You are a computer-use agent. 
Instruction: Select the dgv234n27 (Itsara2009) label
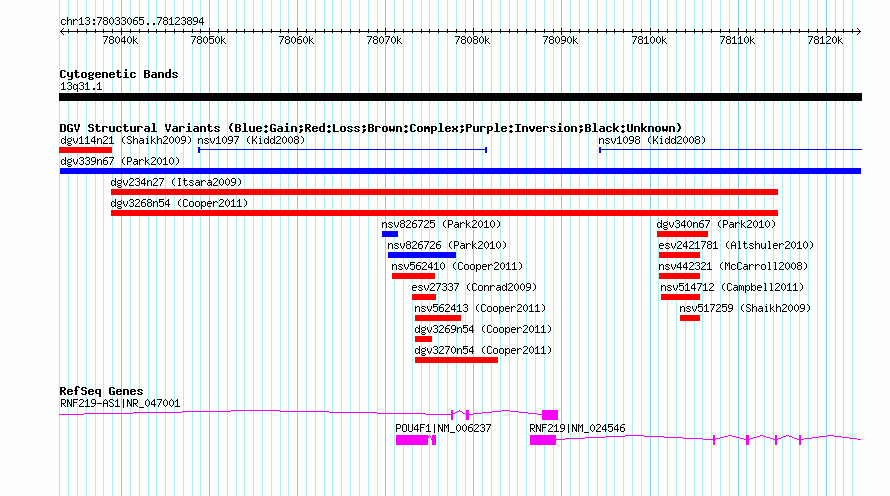coord(176,182)
